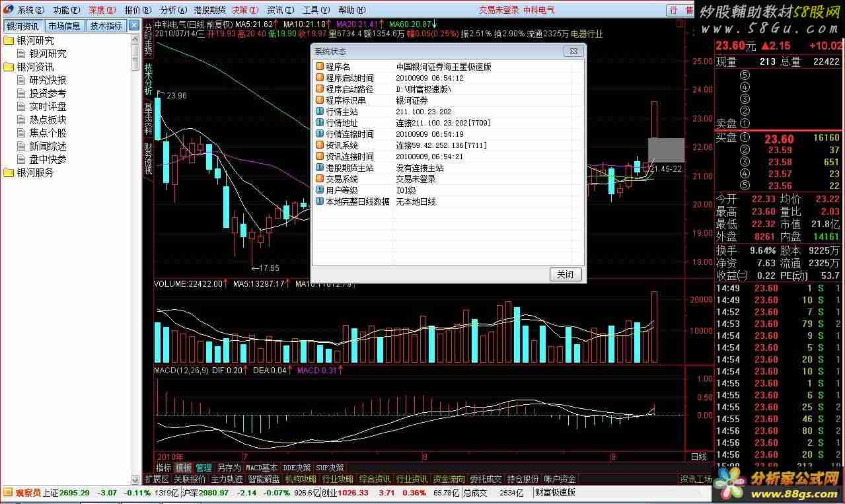Open the 资讯 menu
The image size is (845, 504).
(x=280, y=10)
